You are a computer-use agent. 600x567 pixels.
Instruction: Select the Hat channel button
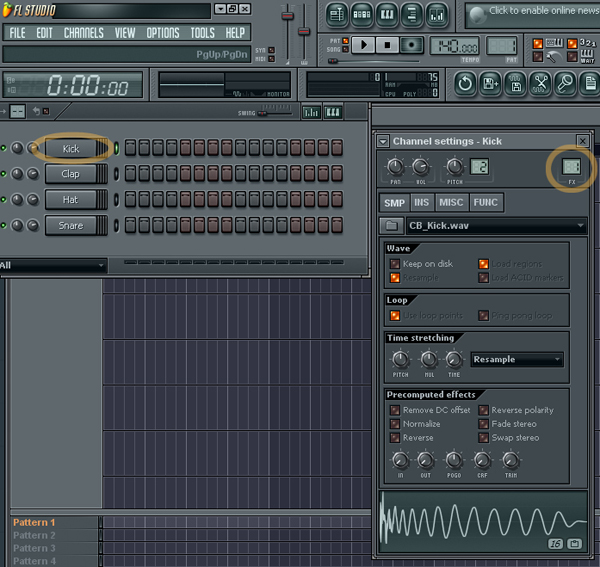pos(71,200)
